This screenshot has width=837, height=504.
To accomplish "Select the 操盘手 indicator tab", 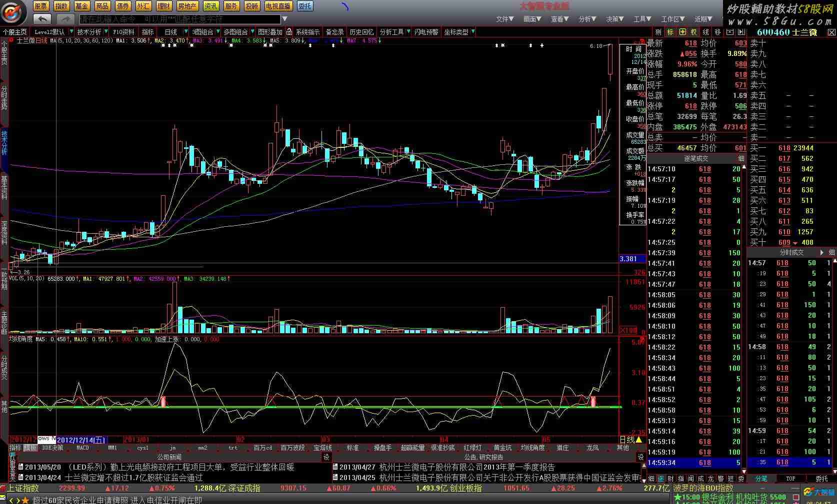I will coord(382,448).
